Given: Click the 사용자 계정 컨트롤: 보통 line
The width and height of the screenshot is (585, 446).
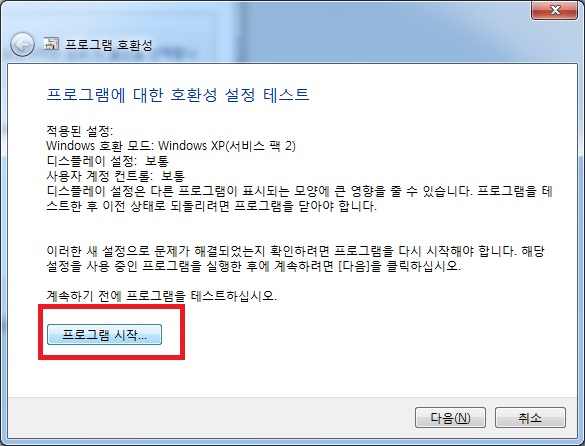Looking at the screenshot, I should tap(115, 176).
